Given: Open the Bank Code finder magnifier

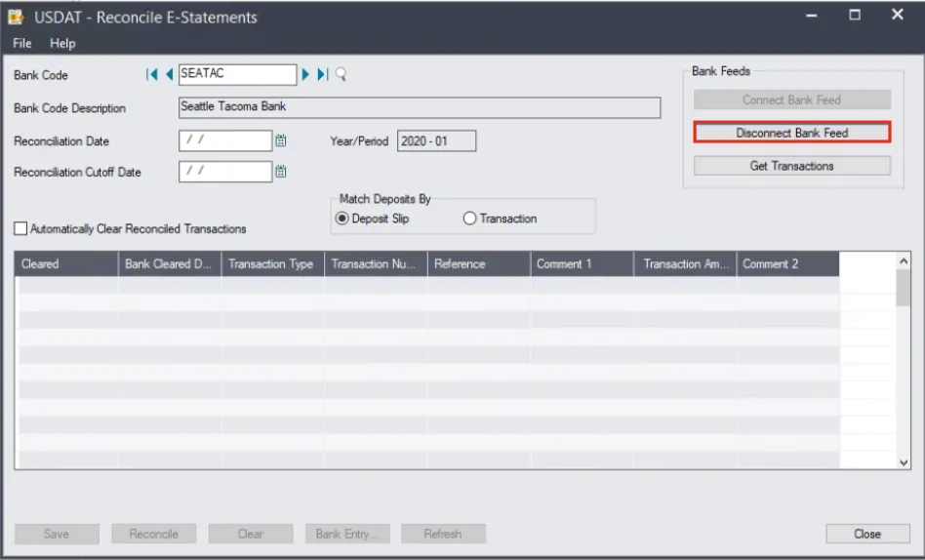Looking at the screenshot, I should (x=341, y=74).
